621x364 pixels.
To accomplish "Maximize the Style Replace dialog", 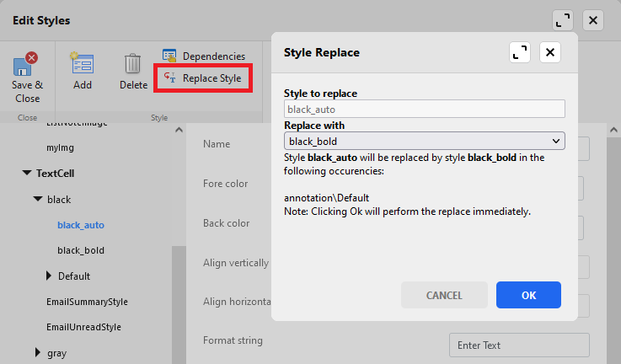I will click(x=520, y=52).
